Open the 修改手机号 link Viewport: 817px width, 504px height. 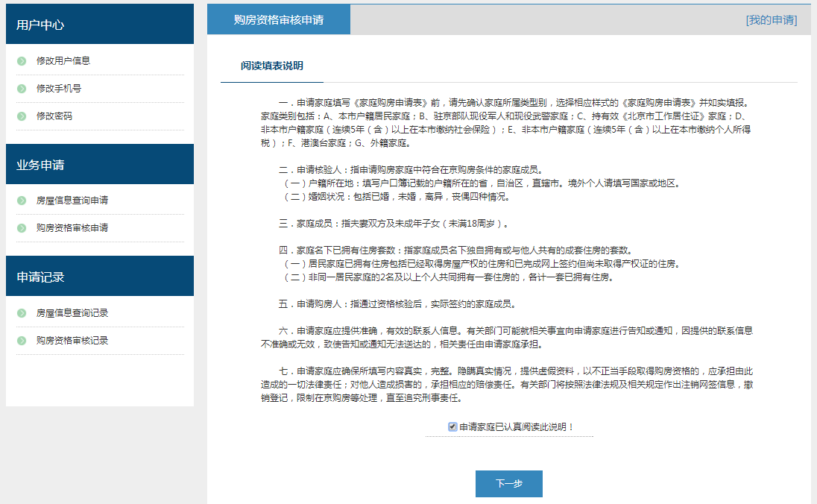coord(59,89)
